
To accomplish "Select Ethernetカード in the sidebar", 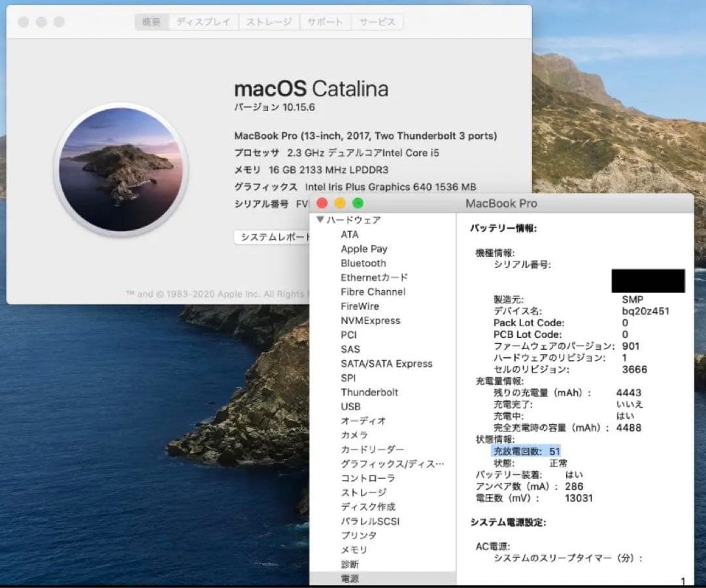I will (374, 277).
